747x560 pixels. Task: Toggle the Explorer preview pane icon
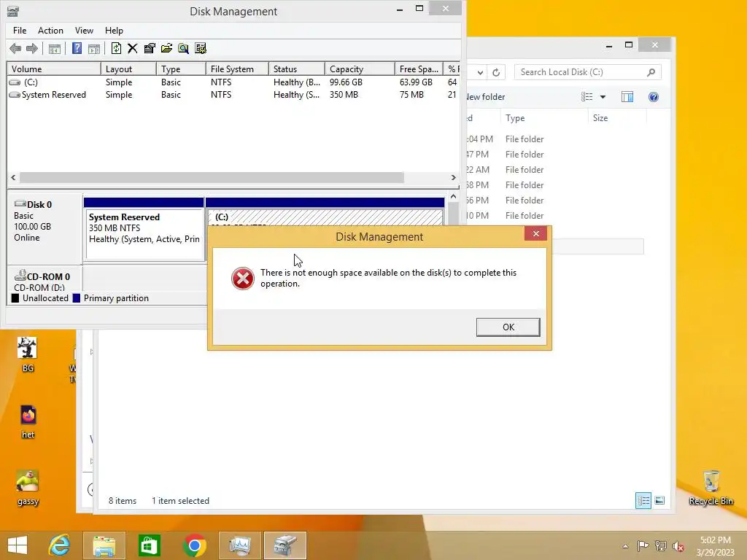pyautogui.click(x=627, y=97)
